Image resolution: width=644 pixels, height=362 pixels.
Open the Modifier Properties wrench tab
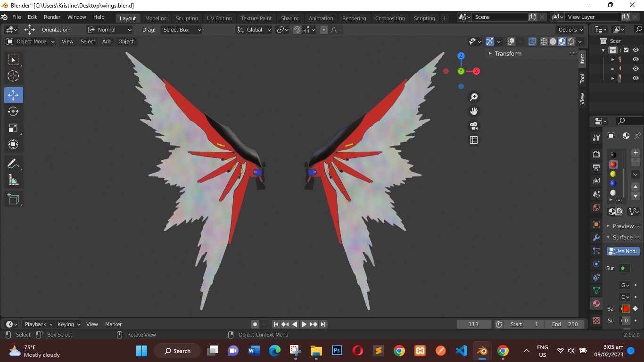coord(596,239)
